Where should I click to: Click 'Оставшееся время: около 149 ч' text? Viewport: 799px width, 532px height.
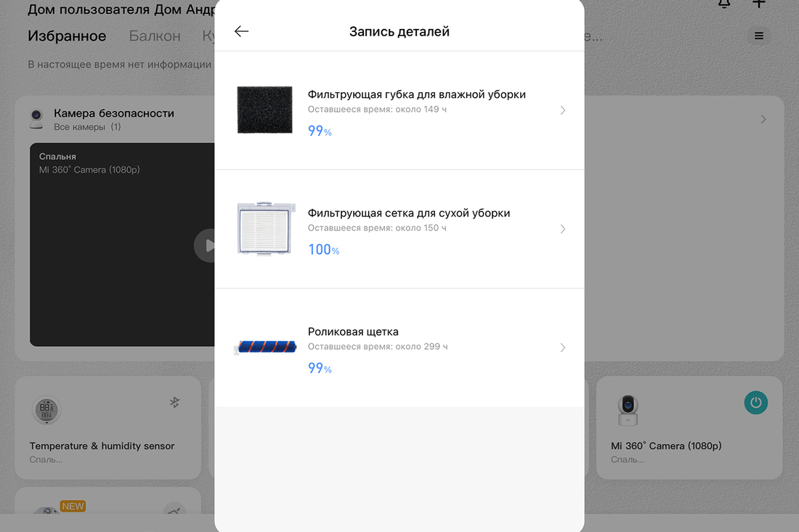click(377, 110)
